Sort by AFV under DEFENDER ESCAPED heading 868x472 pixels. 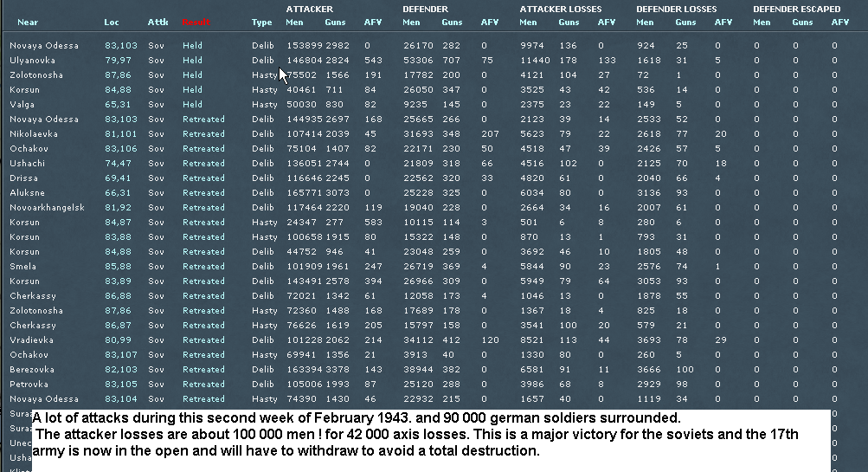839,23
